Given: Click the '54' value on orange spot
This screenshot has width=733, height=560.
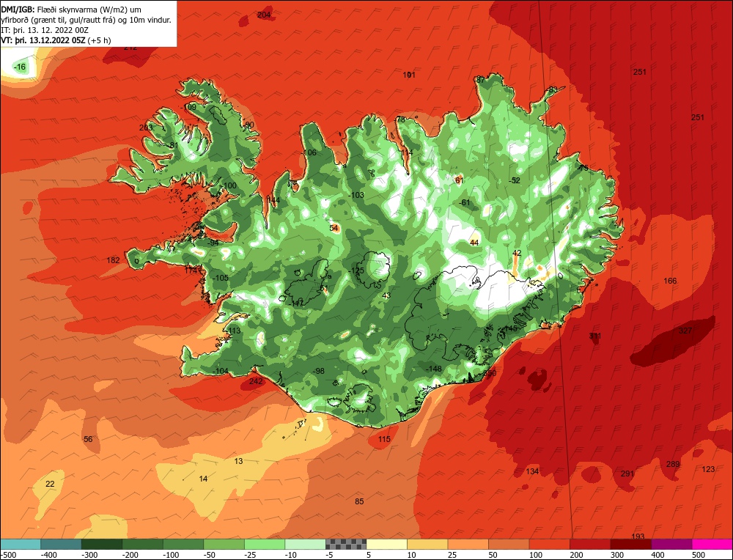Looking at the screenshot, I should coord(334,228).
